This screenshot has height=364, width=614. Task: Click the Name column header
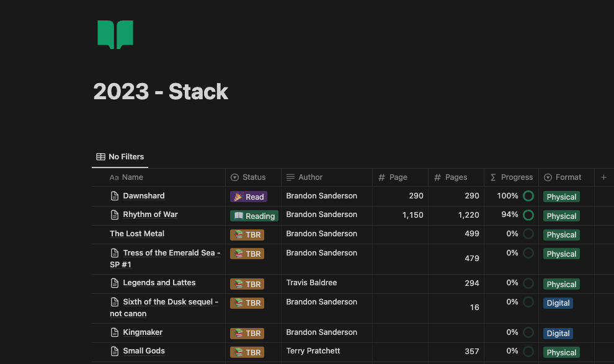(132, 177)
